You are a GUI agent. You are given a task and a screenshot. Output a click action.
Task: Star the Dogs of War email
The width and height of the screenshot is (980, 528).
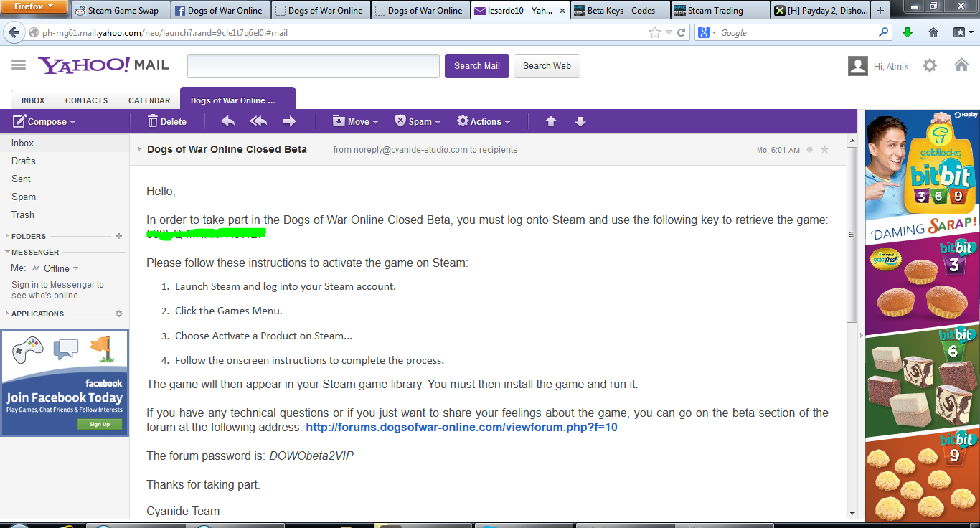(824, 149)
